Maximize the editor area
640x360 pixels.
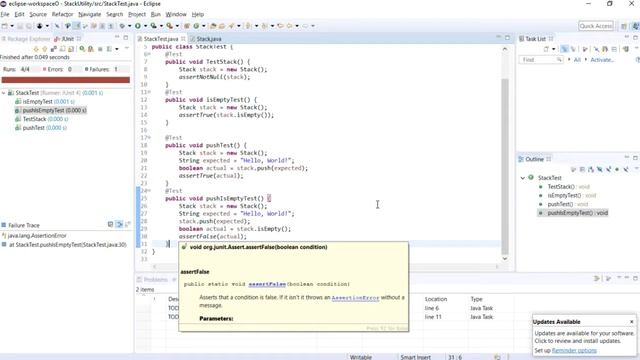tap(507, 38)
